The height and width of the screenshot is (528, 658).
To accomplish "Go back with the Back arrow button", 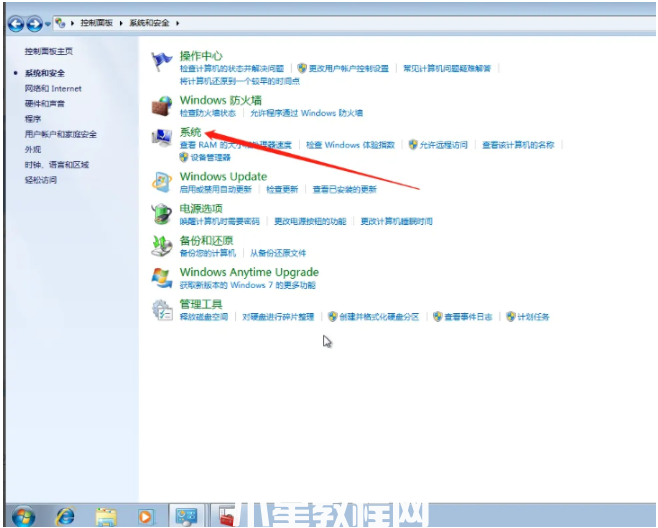I will click(x=16, y=24).
